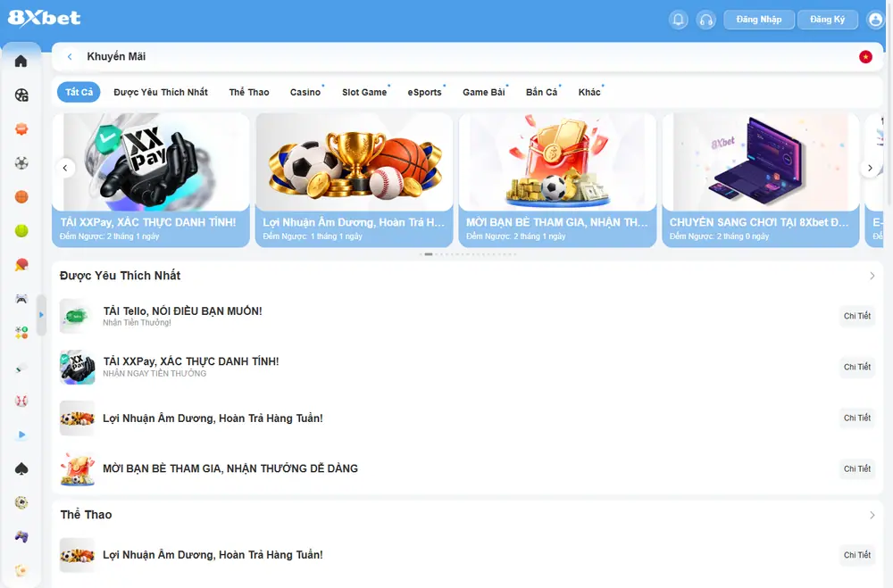Go back using arrow beside Khuyến Mãi
Viewport: 893px width, 588px height.
(x=70, y=57)
